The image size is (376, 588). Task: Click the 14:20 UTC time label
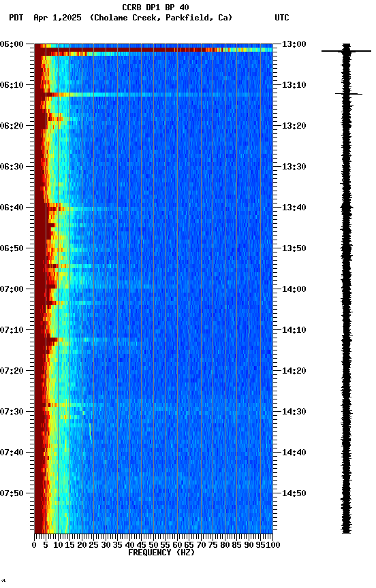tap(294, 371)
